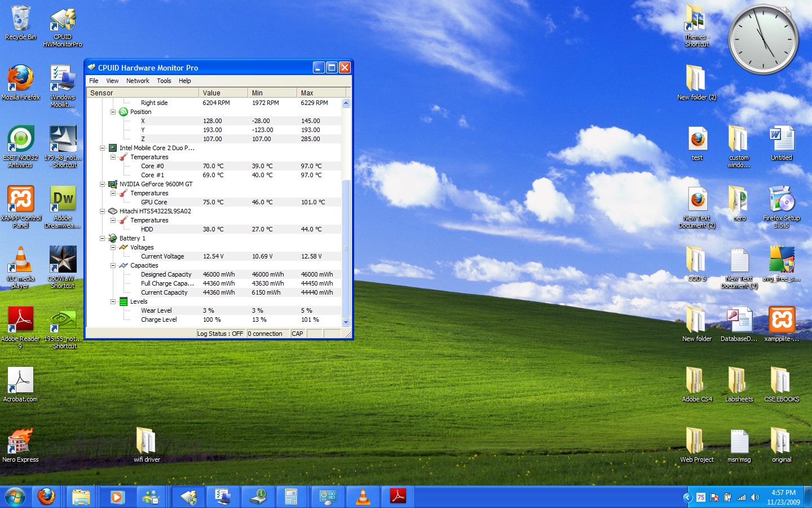Collapse the Voltages node under Battery 1
The width and height of the screenshot is (812, 508).
113,247
